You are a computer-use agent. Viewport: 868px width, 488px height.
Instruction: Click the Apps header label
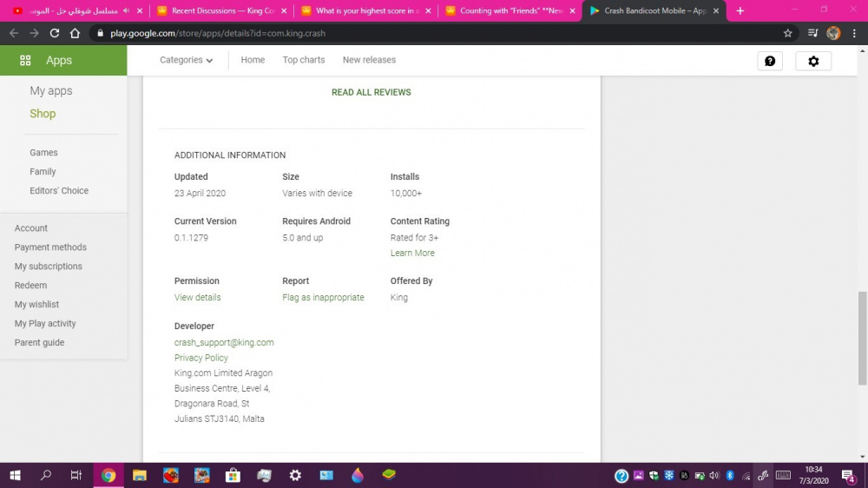click(x=59, y=61)
